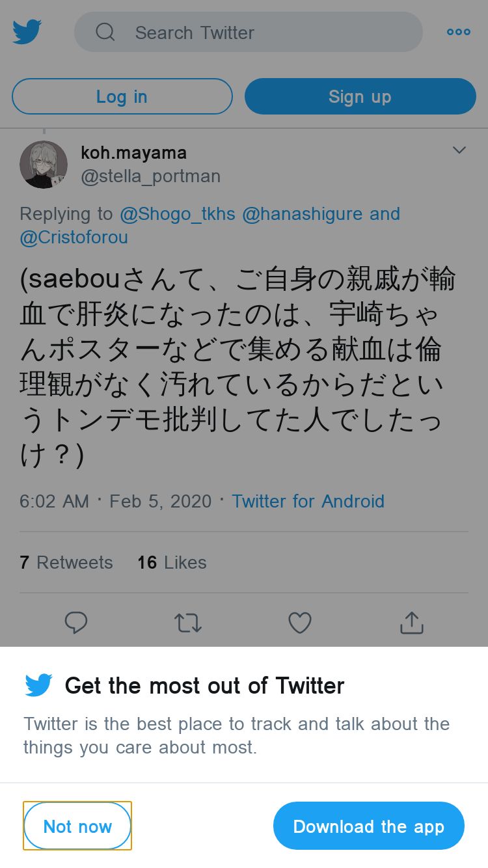View the 16 Likes list
Image resolution: width=488 pixels, height=868 pixels.
[172, 562]
